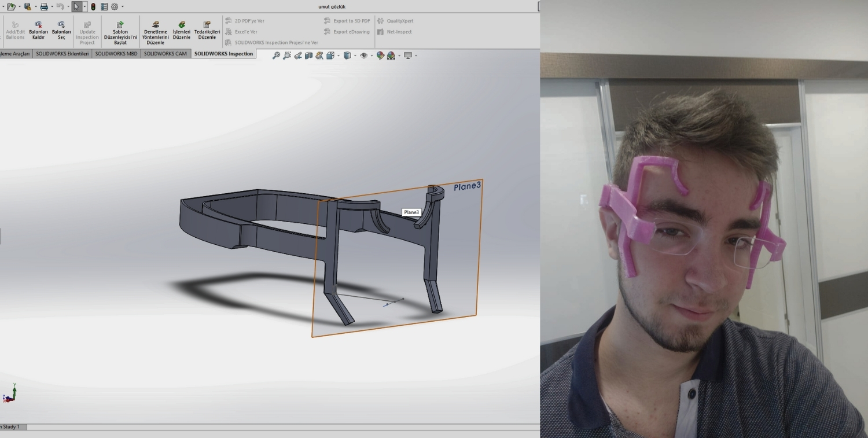Select the large Plane3 label in viewport
The height and width of the screenshot is (438, 868).
467,186
